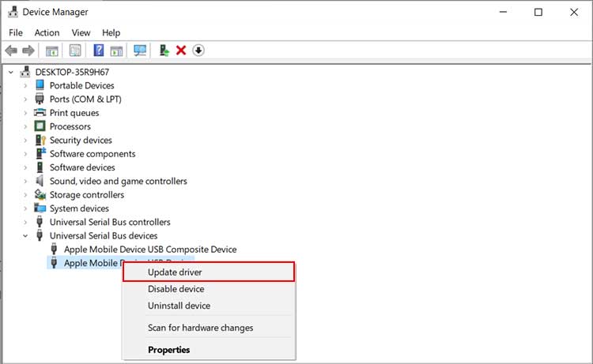593x364 pixels.
Task: Click the toolbar Show/Hide Console Tree icon
Action: click(x=52, y=51)
